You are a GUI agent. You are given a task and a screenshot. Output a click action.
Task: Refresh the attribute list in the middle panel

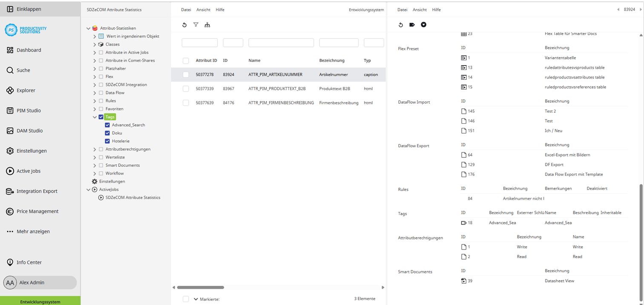point(184,25)
